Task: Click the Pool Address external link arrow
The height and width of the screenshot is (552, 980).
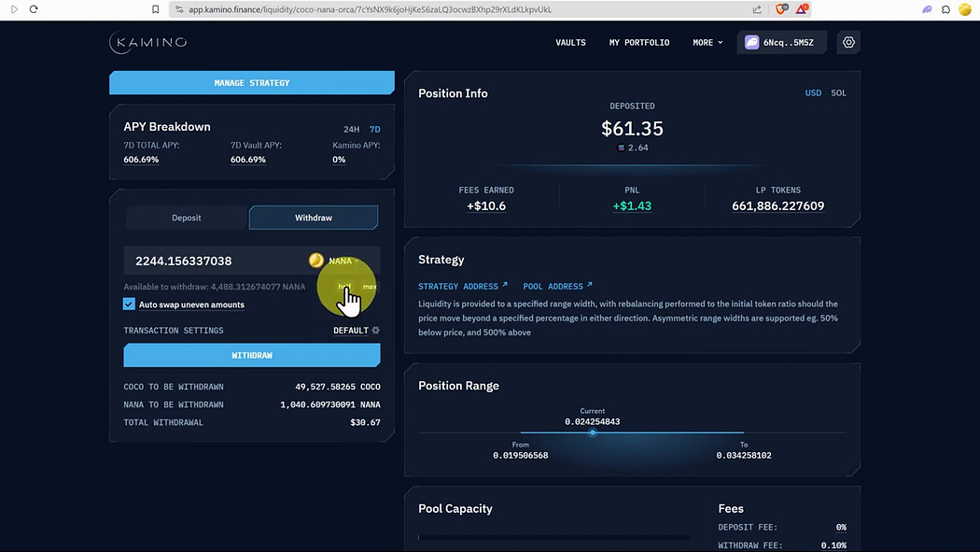Action: (x=589, y=285)
